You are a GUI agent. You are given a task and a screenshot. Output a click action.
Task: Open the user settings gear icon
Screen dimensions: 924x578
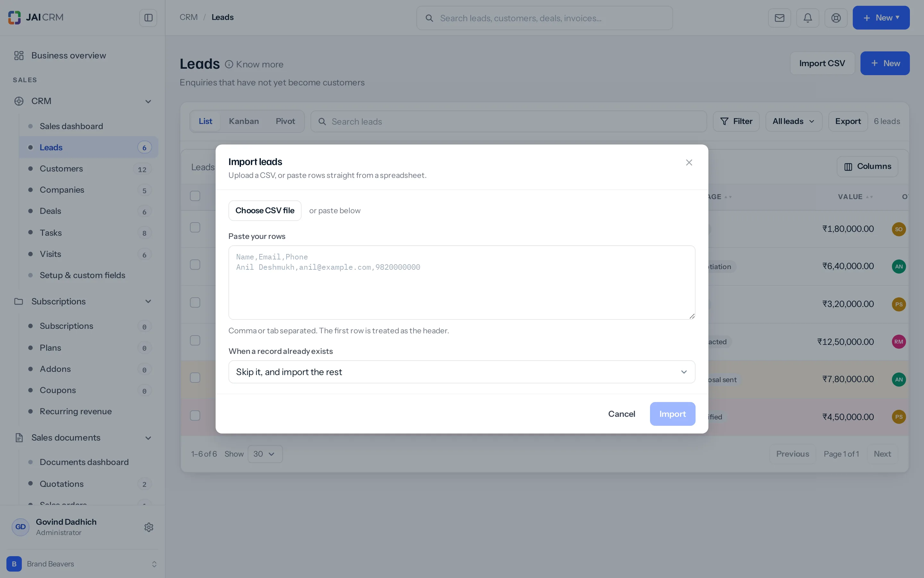pyautogui.click(x=149, y=527)
